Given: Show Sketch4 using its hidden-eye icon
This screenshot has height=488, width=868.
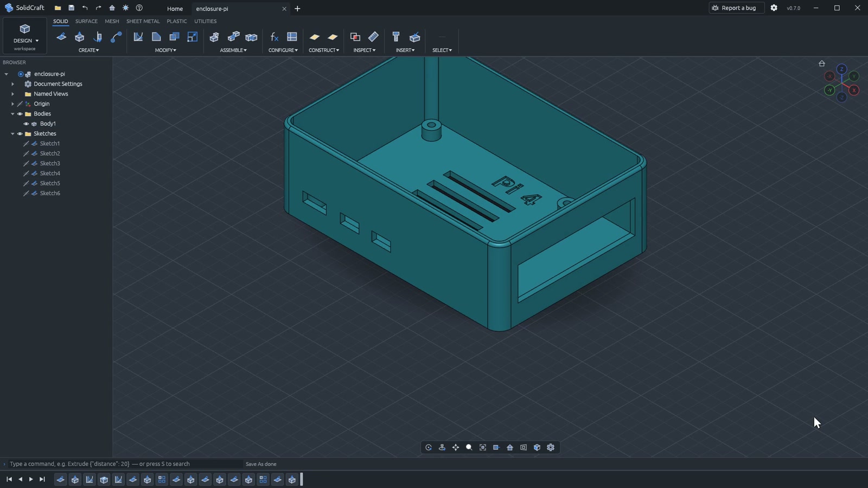Looking at the screenshot, I should tap(26, 174).
